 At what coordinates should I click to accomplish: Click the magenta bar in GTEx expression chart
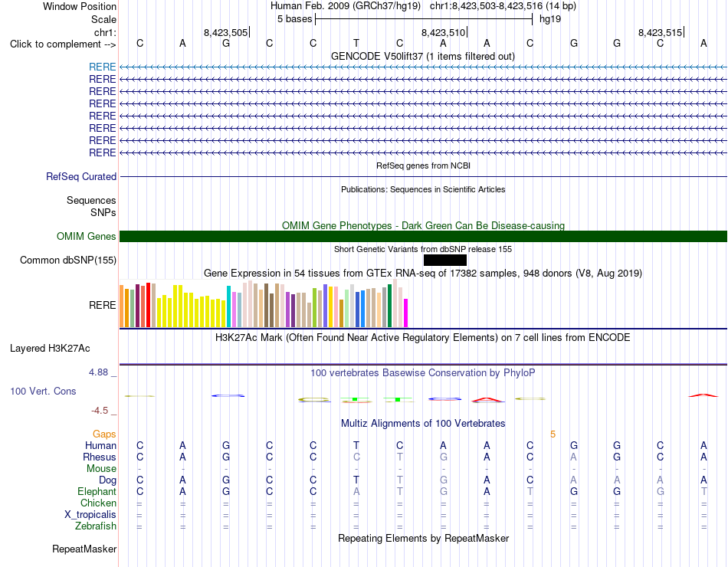406,313
